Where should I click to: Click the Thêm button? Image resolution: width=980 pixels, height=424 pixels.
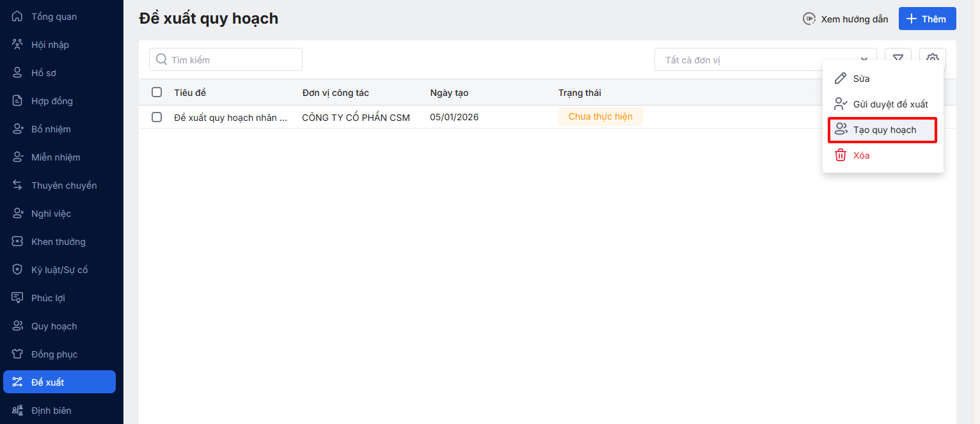point(927,19)
